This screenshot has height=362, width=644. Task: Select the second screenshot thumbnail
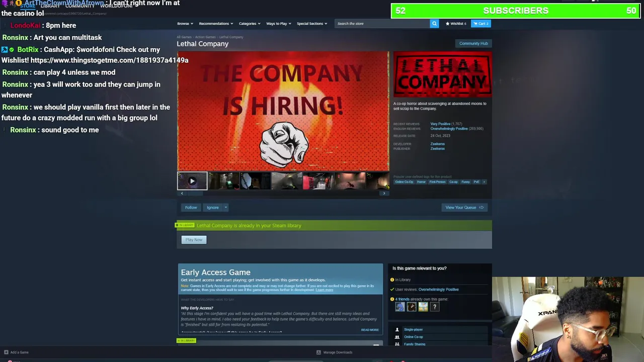(224, 181)
